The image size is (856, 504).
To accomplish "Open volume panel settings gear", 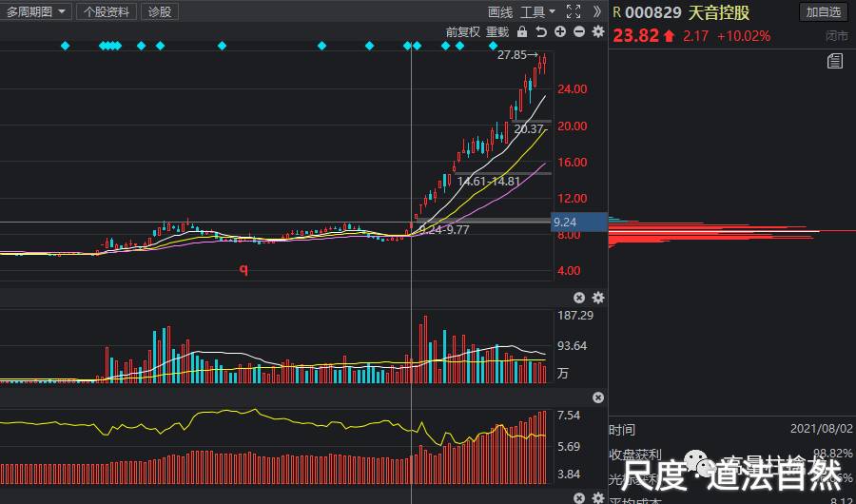I will pyautogui.click(x=598, y=298).
